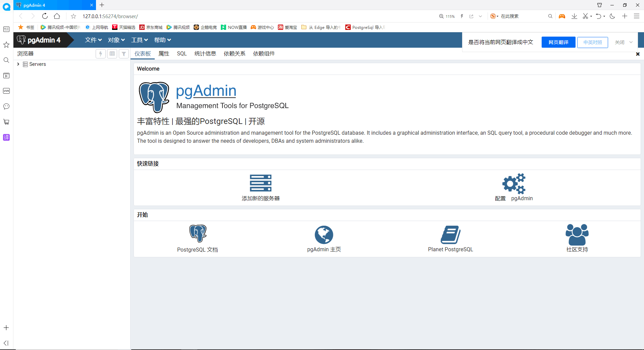Open the Planet PostgreSQL book icon
The height and width of the screenshot is (350, 644).
click(x=450, y=234)
